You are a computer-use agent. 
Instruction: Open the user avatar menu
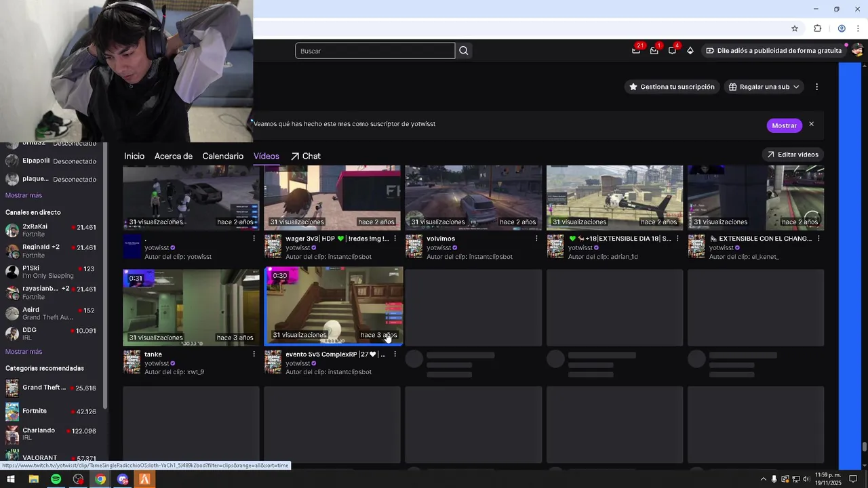coord(857,50)
